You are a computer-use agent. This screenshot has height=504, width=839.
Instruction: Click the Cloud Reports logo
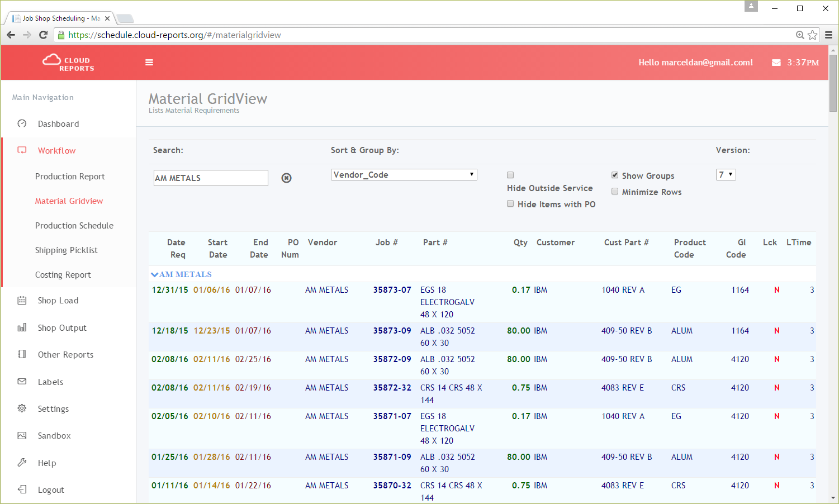[68, 63]
